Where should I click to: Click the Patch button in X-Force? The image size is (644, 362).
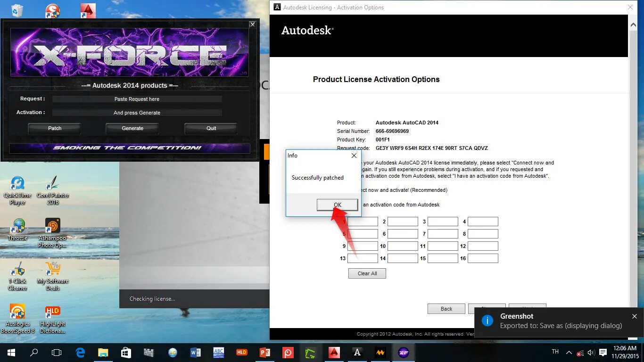pos(55,128)
